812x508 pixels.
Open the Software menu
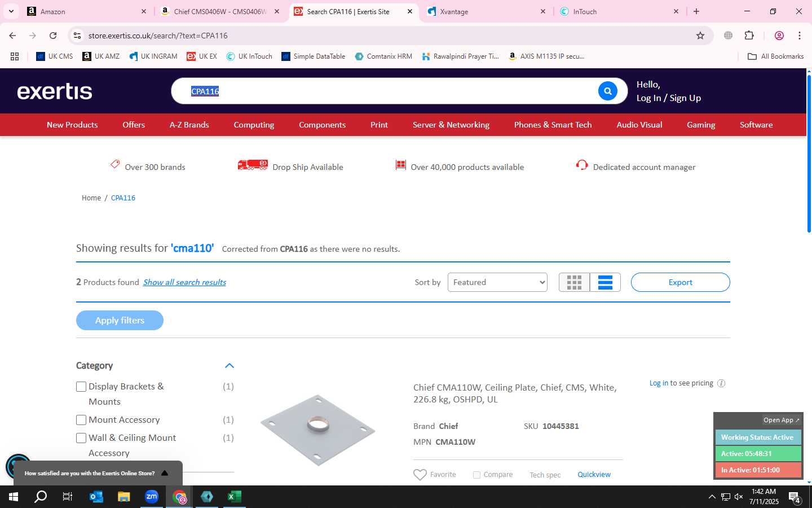click(x=756, y=125)
